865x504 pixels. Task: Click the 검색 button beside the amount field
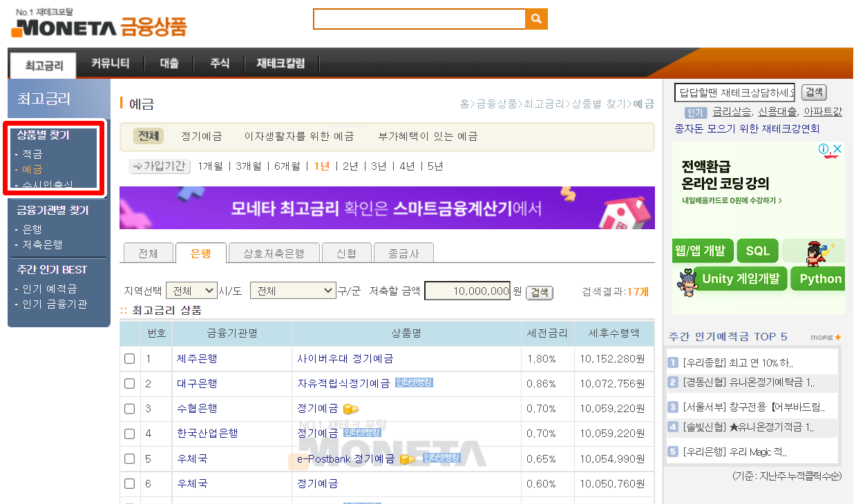tap(538, 292)
